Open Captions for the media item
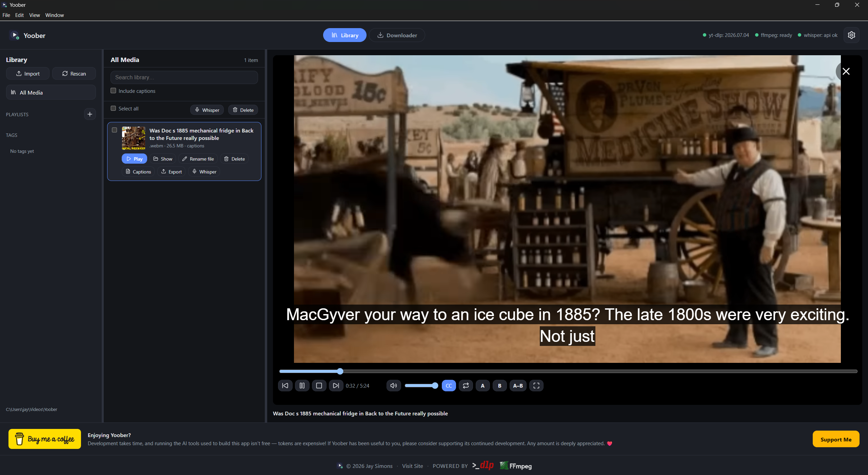Image resolution: width=868 pixels, height=475 pixels. pos(138,172)
